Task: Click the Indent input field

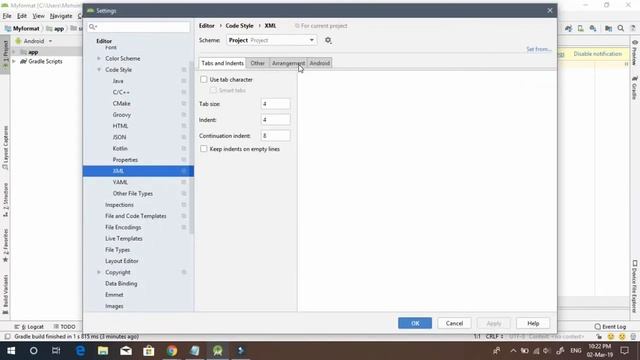Action: tap(276, 120)
